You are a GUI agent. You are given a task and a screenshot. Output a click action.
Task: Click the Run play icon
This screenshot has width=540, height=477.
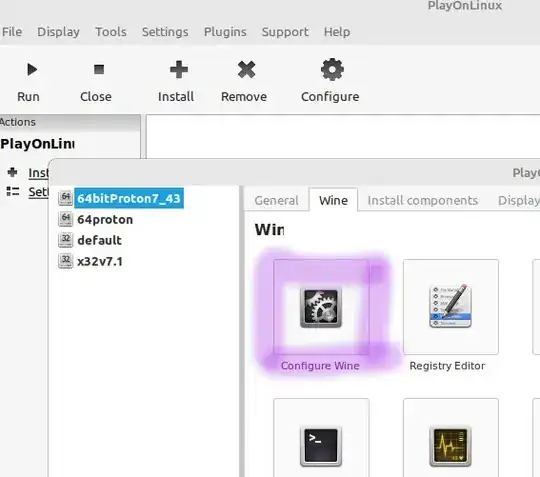point(32,70)
